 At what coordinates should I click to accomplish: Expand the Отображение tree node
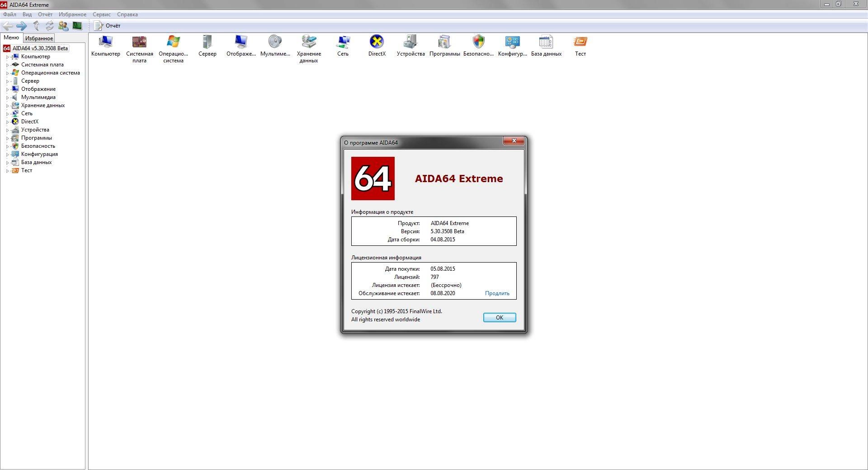(7, 89)
